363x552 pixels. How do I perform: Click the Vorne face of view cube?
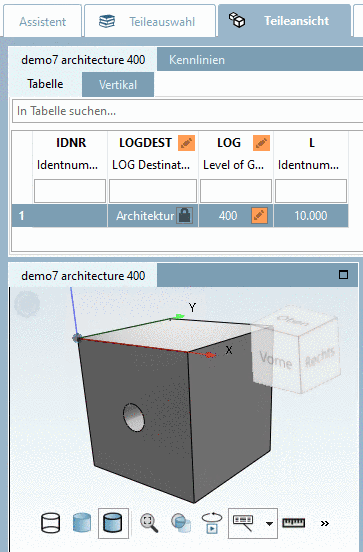coord(276,359)
